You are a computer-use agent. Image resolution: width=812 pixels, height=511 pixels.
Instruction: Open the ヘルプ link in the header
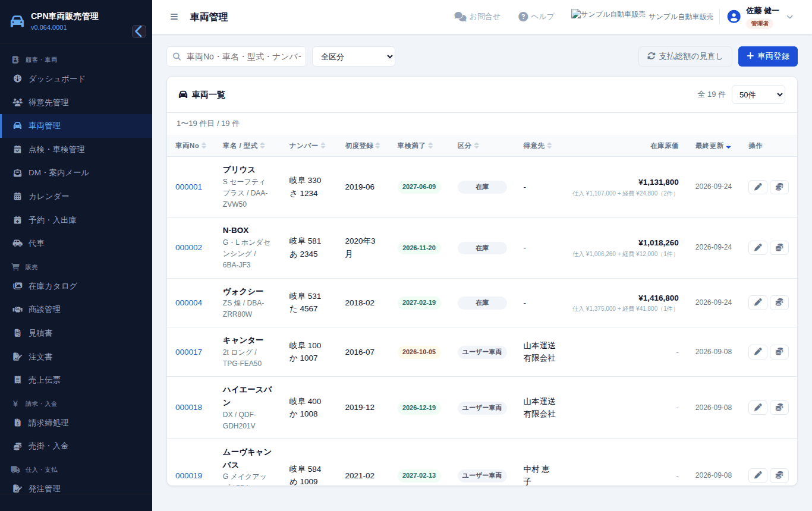pos(536,17)
